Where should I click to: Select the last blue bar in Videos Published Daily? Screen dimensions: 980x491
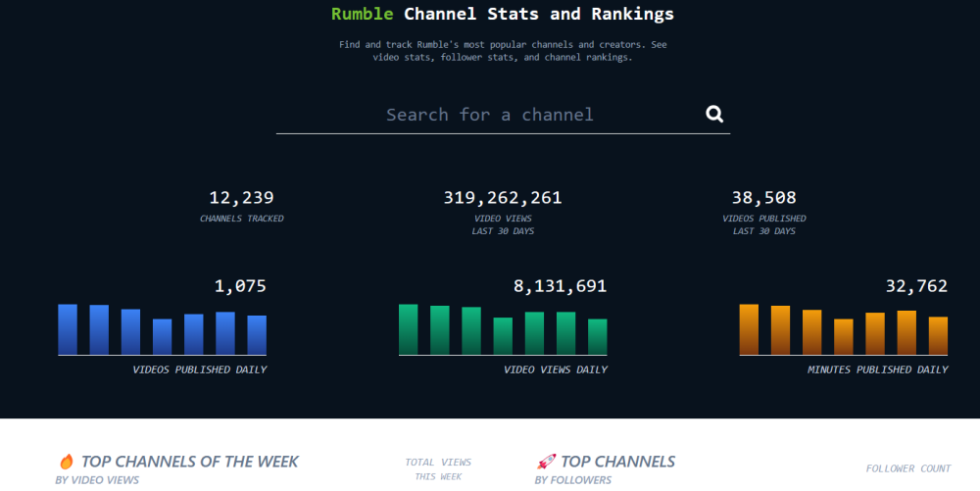(257, 335)
